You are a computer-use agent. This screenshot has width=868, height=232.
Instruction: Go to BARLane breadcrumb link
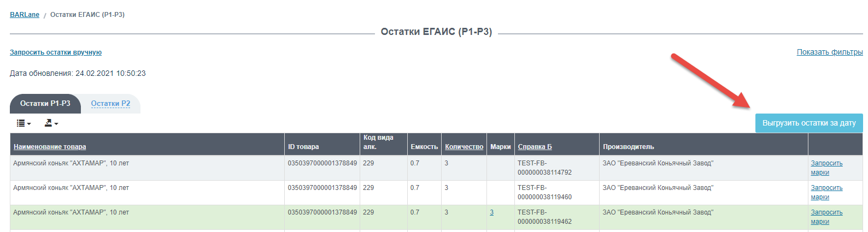pos(25,15)
